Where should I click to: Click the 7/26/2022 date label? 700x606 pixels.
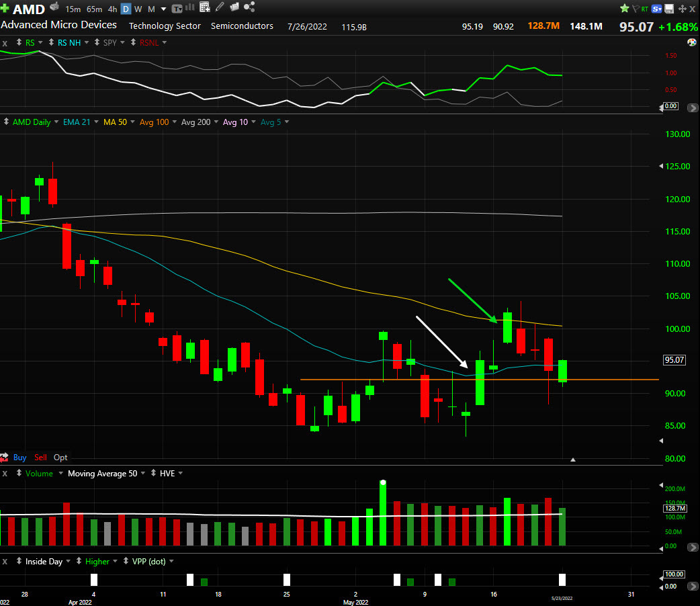tap(307, 26)
